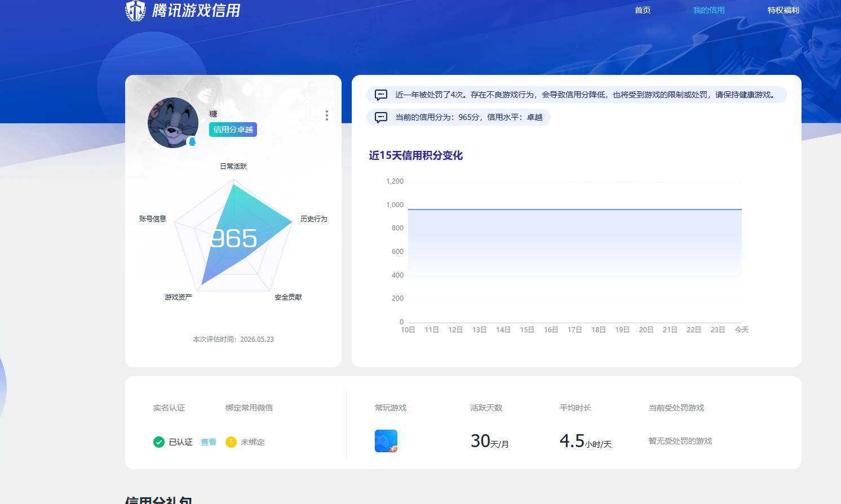The image size is (841, 504).
Task: Click the 活跃天数 label
Action: click(x=486, y=408)
